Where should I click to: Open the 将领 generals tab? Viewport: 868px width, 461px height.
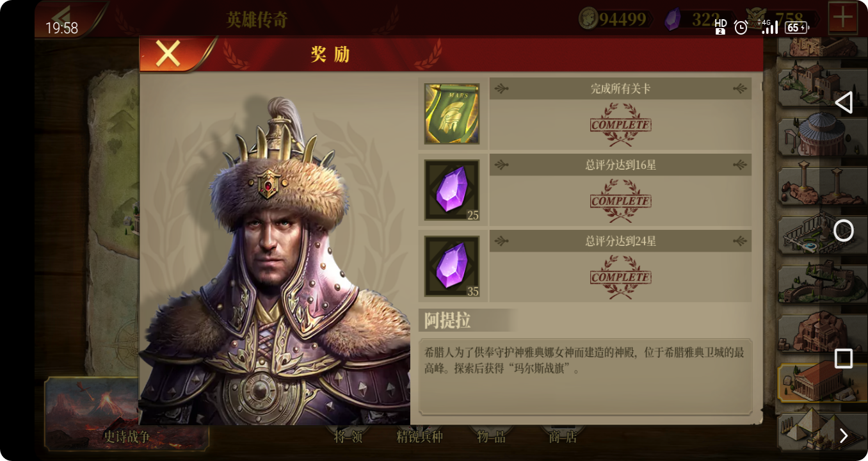348,437
